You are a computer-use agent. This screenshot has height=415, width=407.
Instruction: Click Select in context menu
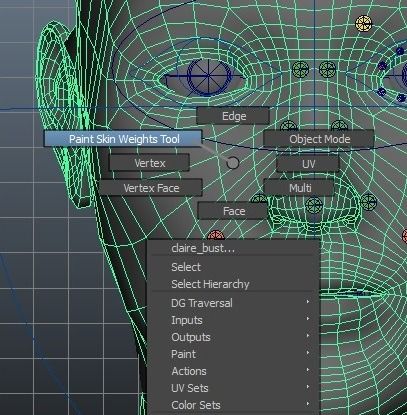coord(233,267)
